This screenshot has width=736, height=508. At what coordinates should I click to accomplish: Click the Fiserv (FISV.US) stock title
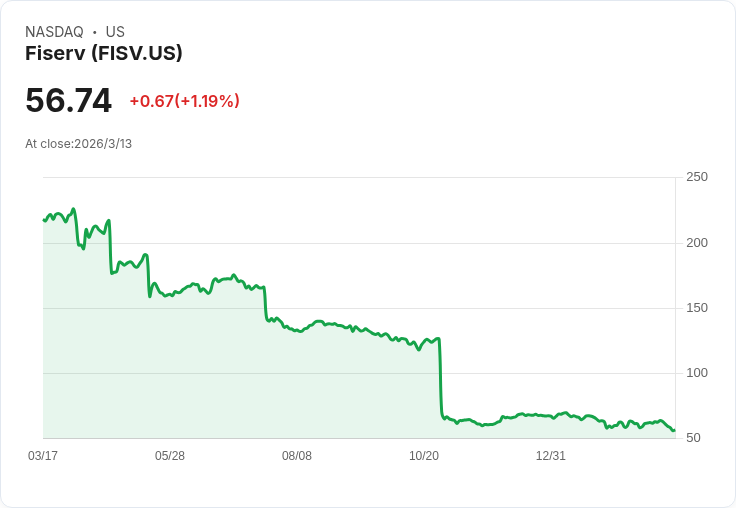tap(104, 53)
